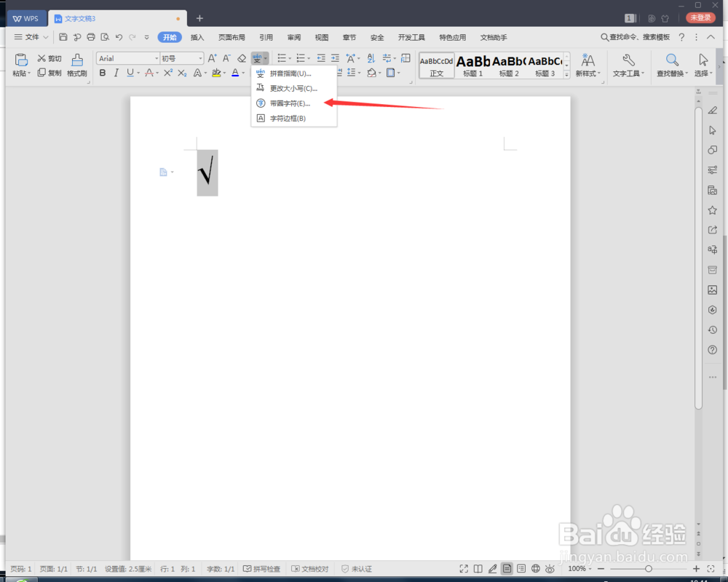This screenshot has width=728, height=582.
Task: Apply the 标题 2 heading style
Action: tap(509, 65)
